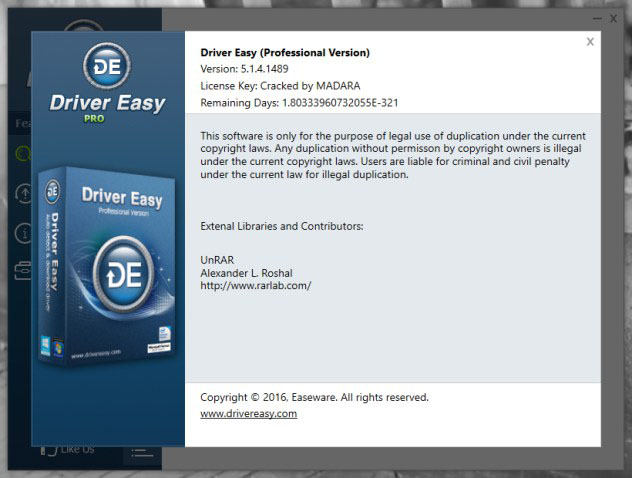This screenshot has height=478, width=632.
Task: Click Copyright © 2016, Easeware text
Action: [x=314, y=397]
